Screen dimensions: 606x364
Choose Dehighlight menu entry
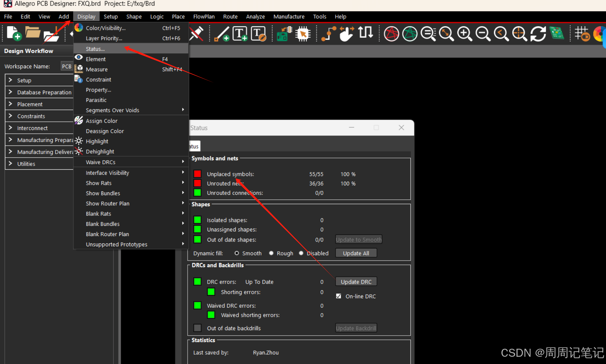(x=131, y=151)
